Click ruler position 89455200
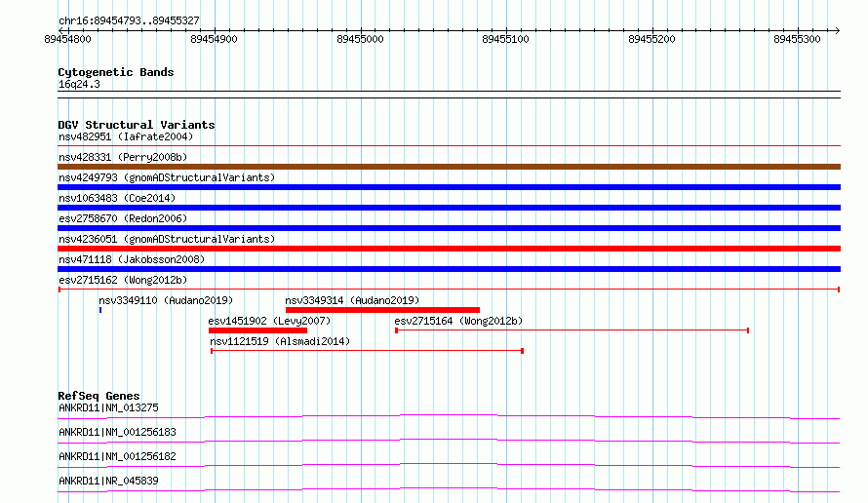Image resolution: width=868 pixels, height=503 pixels. [x=651, y=39]
